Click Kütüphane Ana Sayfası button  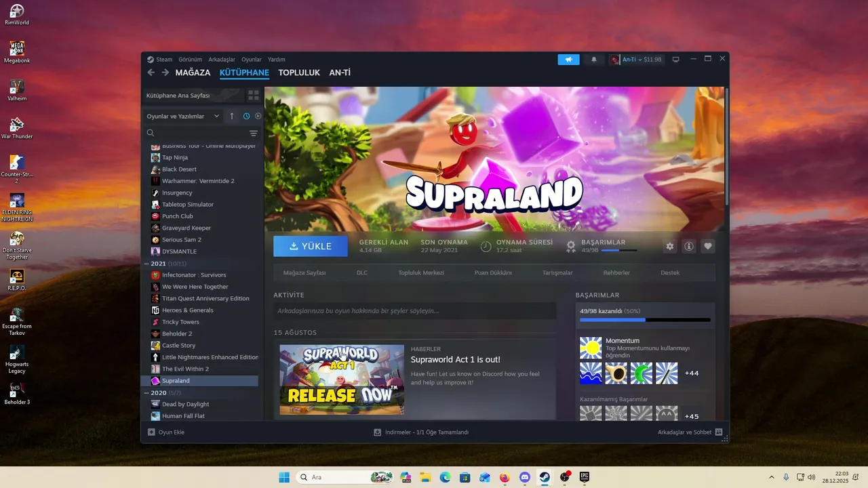[193, 96]
